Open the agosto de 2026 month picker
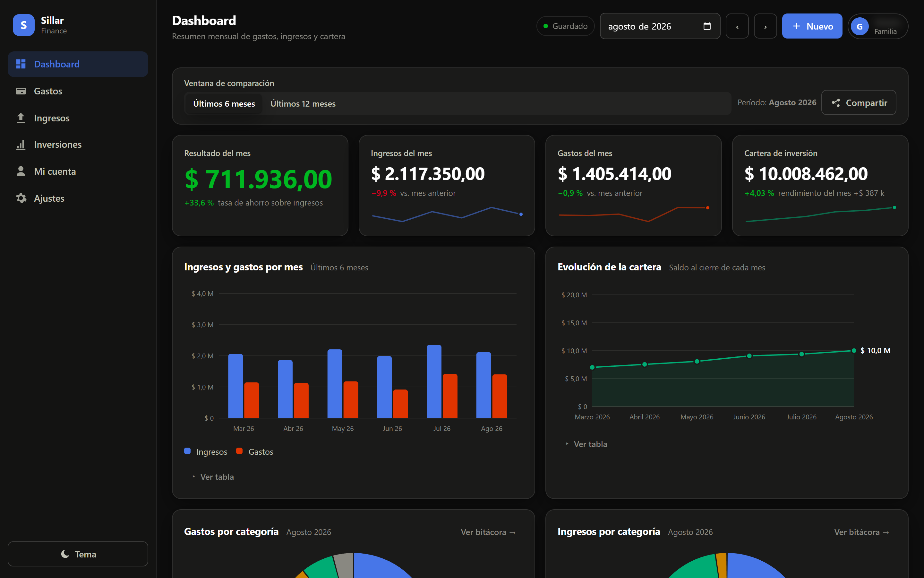924x578 pixels. pyautogui.click(x=660, y=26)
